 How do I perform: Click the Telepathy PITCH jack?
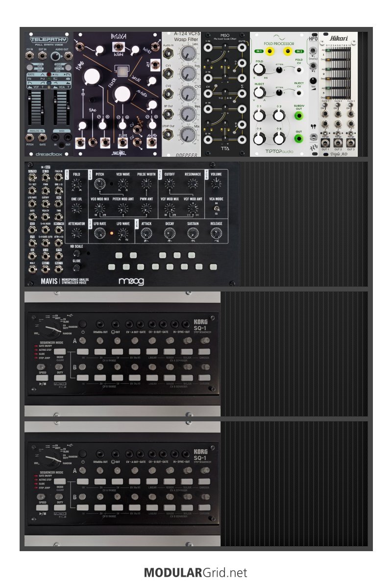[x=30, y=138]
